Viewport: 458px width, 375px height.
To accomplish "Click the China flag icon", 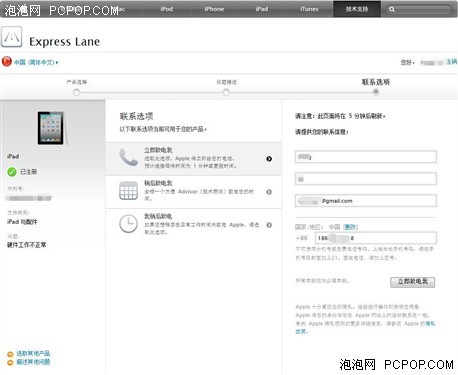I will 7,61.
